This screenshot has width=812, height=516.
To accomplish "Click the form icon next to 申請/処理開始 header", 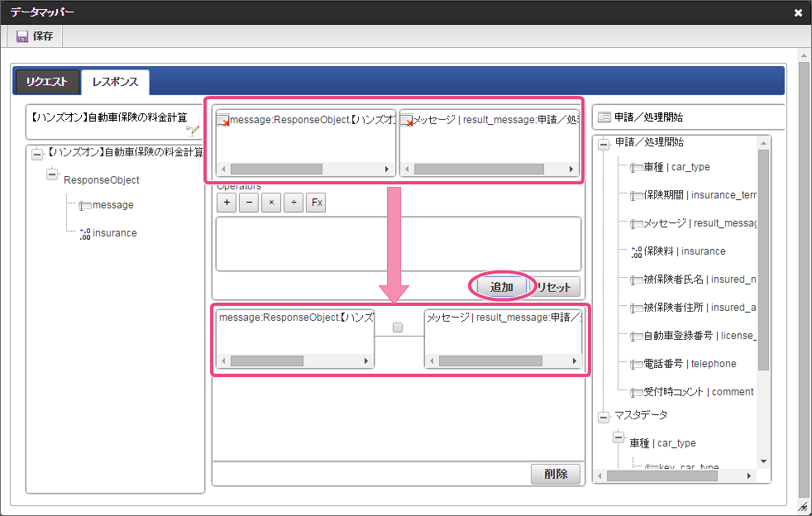I will click(604, 117).
